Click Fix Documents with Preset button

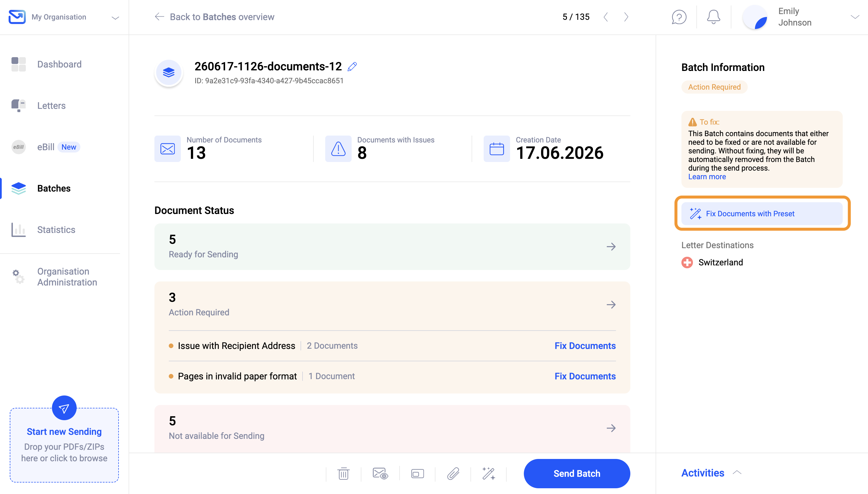coord(762,213)
